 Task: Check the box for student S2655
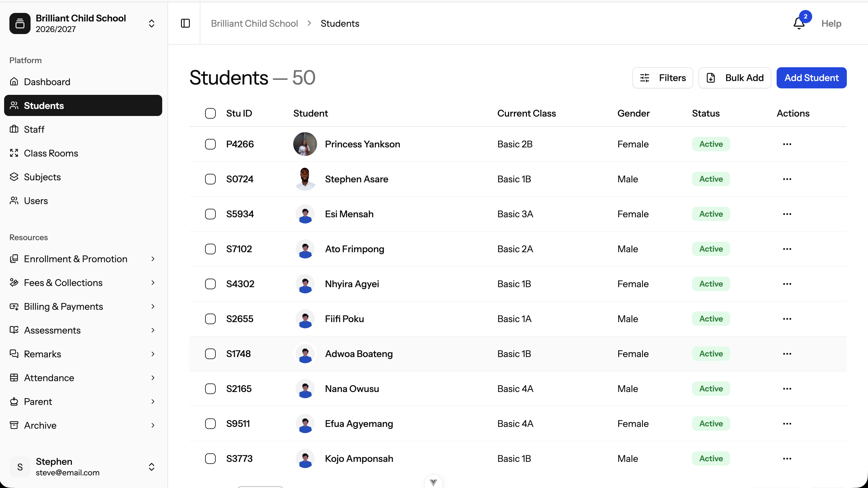click(210, 319)
